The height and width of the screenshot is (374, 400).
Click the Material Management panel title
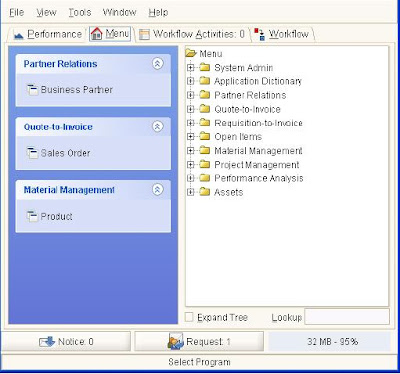69,190
